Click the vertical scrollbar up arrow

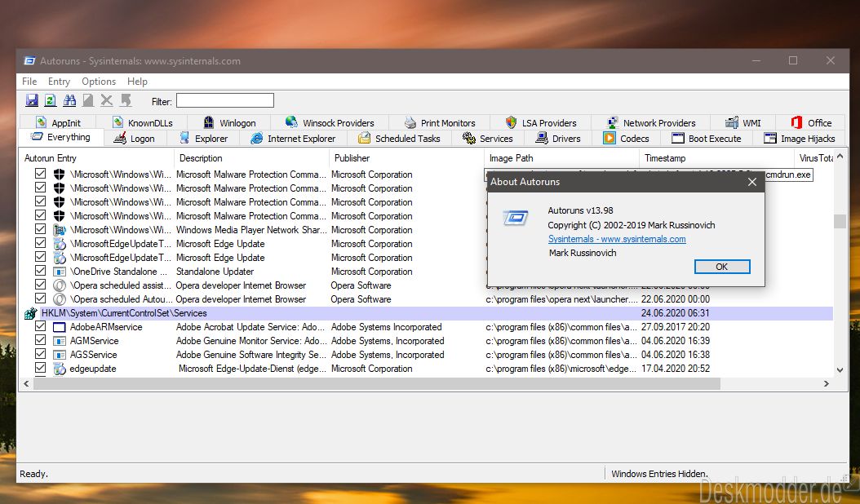[x=840, y=157]
